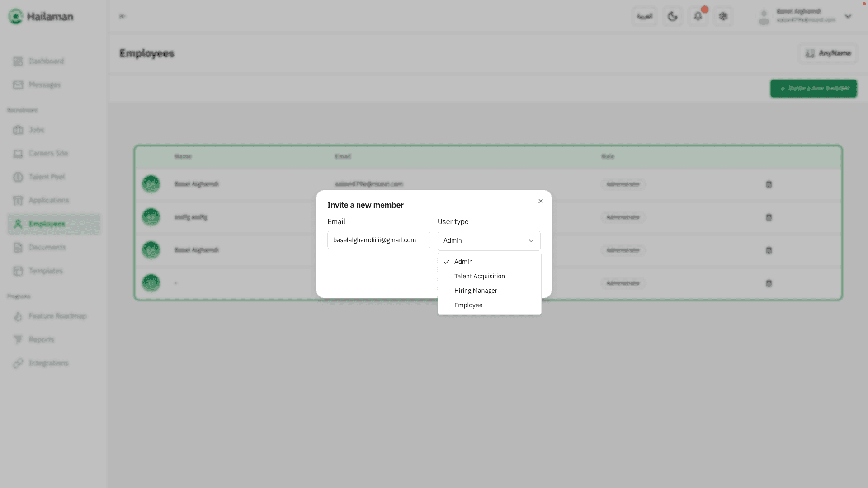Select Hiring Manager option
The image size is (868, 488).
coord(475,291)
